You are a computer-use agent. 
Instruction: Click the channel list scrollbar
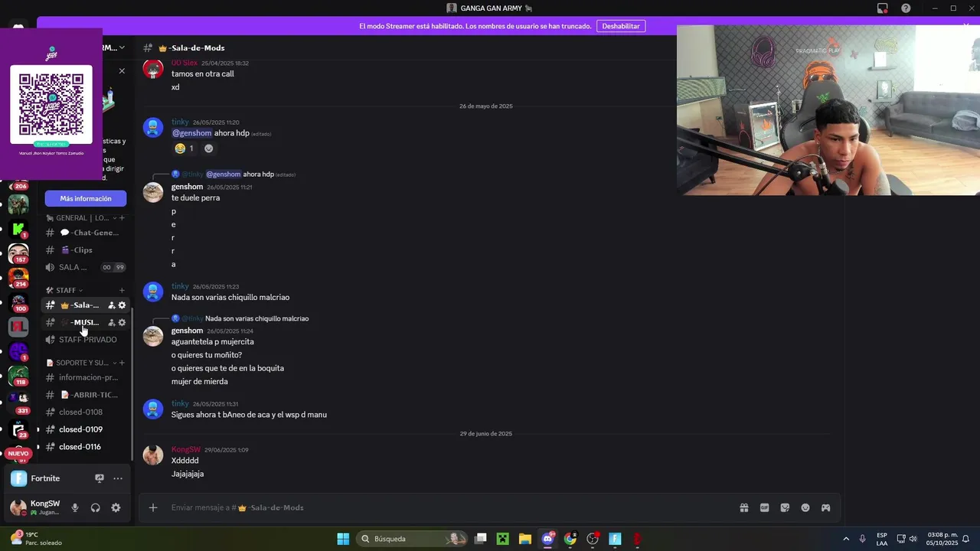[x=132, y=383]
